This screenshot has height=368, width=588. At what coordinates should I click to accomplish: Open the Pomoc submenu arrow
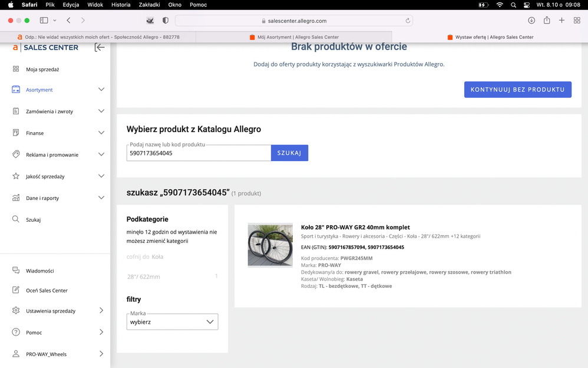tap(101, 333)
